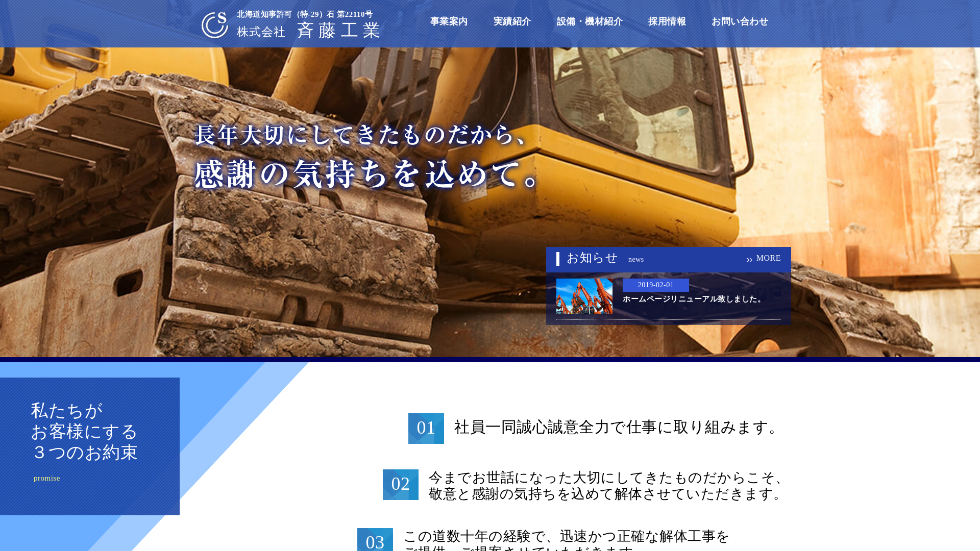
Task: Click the promise text under 3つのお約束
Action: (46, 478)
